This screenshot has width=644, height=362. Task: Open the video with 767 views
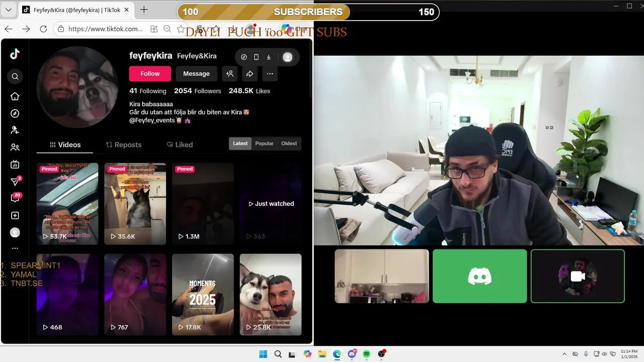tap(135, 295)
